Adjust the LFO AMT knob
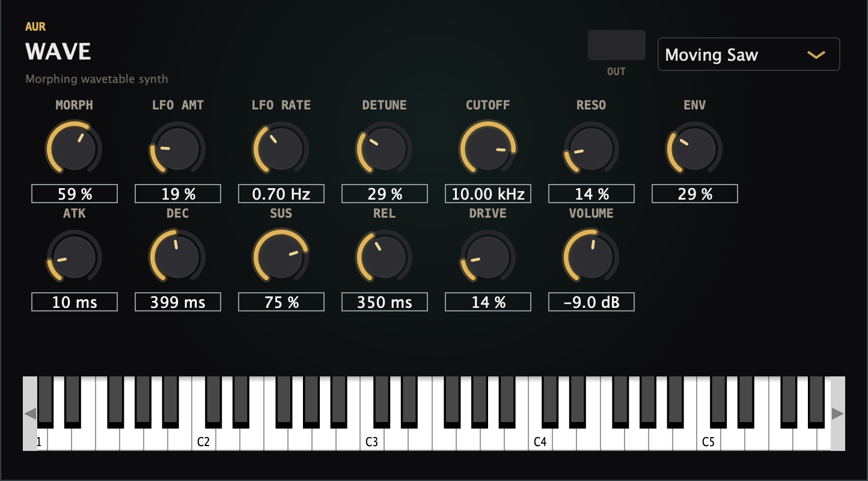This screenshot has height=481, width=868. click(177, 148)
